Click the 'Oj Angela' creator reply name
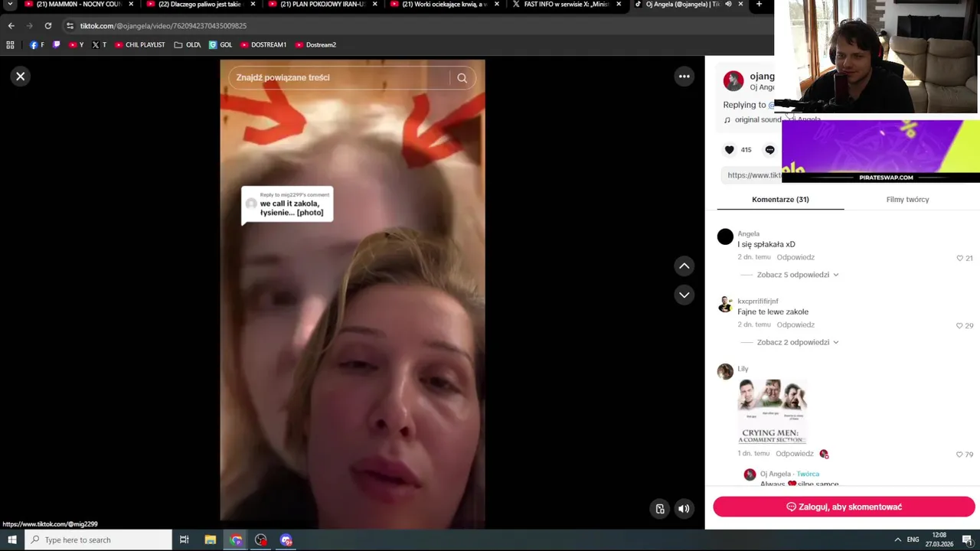The height and width of the screenshot is (551, 980). (775, 474)
